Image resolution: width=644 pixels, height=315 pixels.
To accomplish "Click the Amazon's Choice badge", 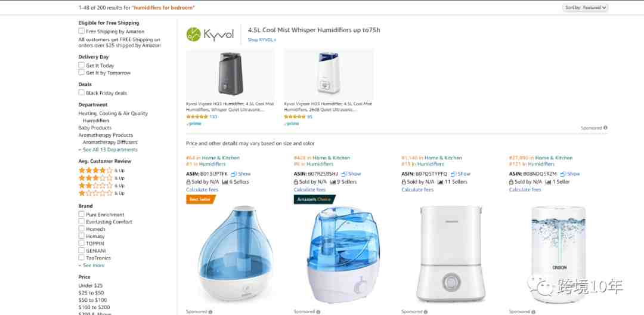I will pos(315,199).
